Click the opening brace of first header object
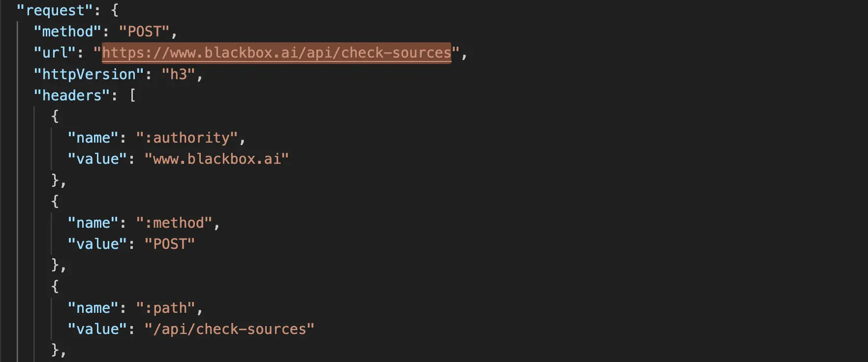This screenshot has height=362, width=868. 55,117
